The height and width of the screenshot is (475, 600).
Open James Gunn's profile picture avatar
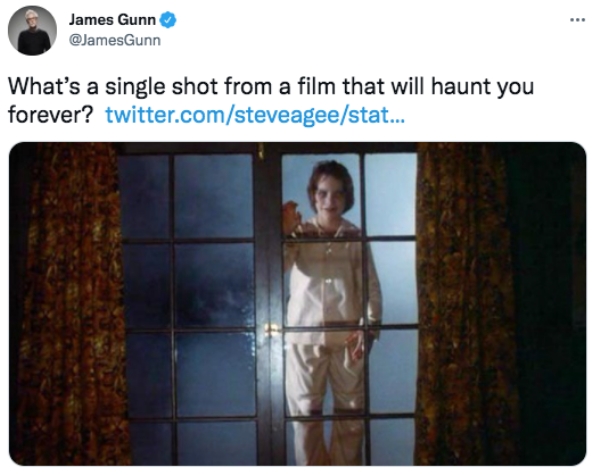click(32, 31)
